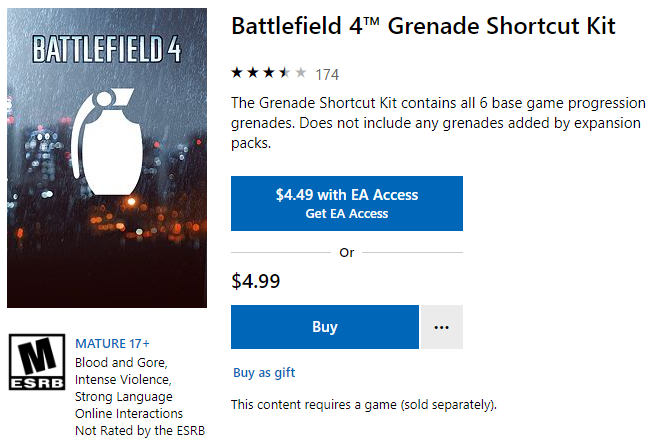This screenshot has height=446, width=658.
Task: Click the second rating star
Action: click(x=252, y=73)
